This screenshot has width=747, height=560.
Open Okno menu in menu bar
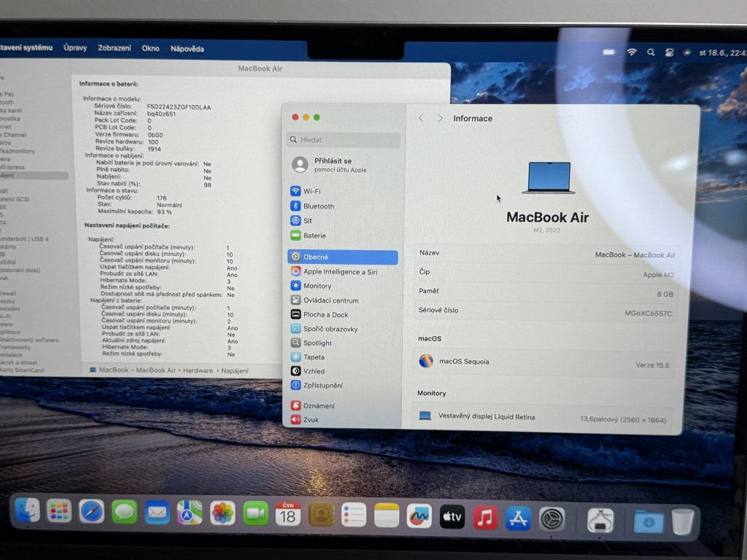point(150,48)
